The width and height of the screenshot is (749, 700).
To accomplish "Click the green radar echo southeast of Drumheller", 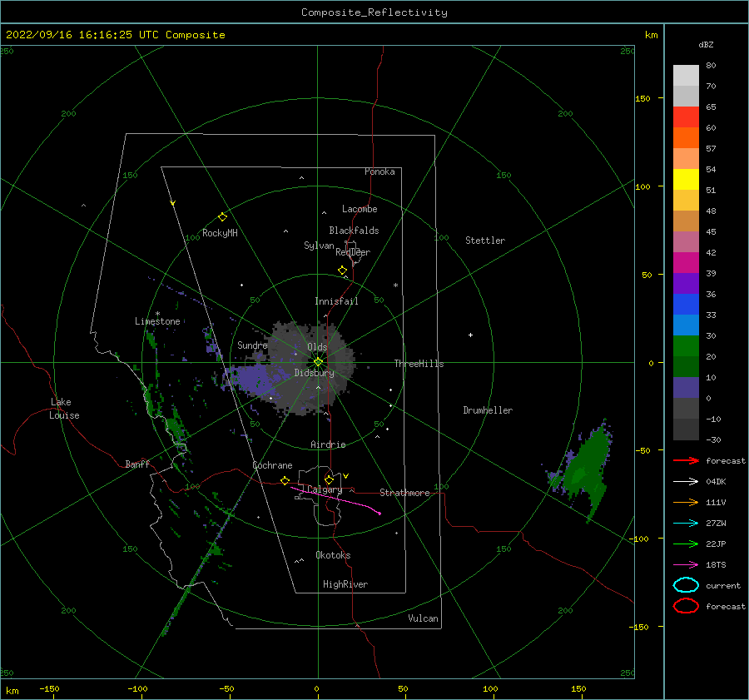I will coord(586,470).
